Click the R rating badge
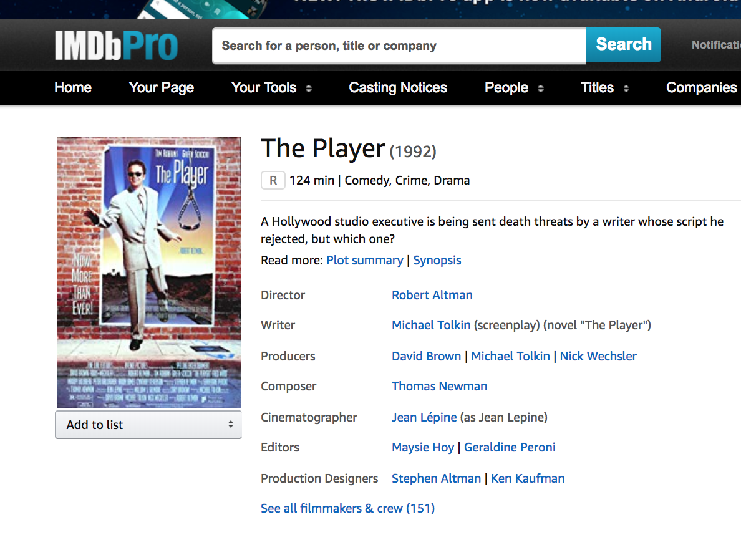The height and width of the screenshot is (560, 741). coord(273,180)
